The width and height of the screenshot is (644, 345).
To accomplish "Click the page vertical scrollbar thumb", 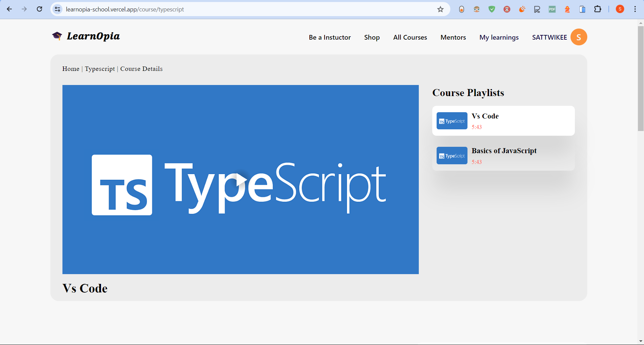I will [x=641, y=78].
